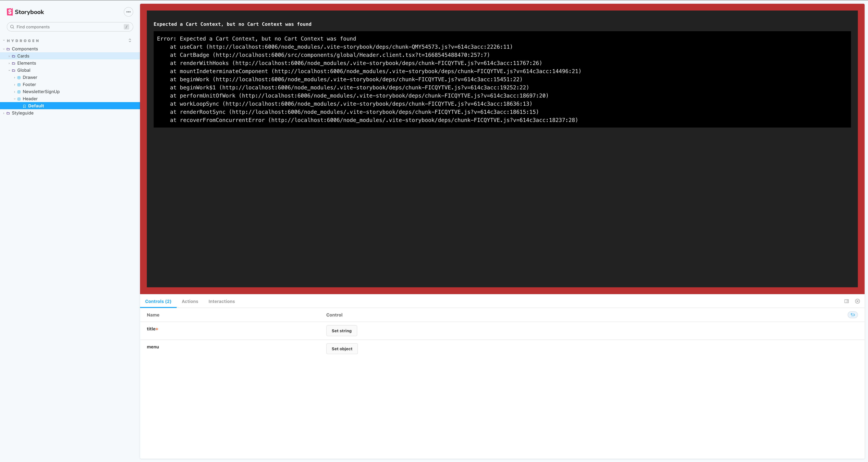Switch to the Actions tab

[x=190, y=301]
